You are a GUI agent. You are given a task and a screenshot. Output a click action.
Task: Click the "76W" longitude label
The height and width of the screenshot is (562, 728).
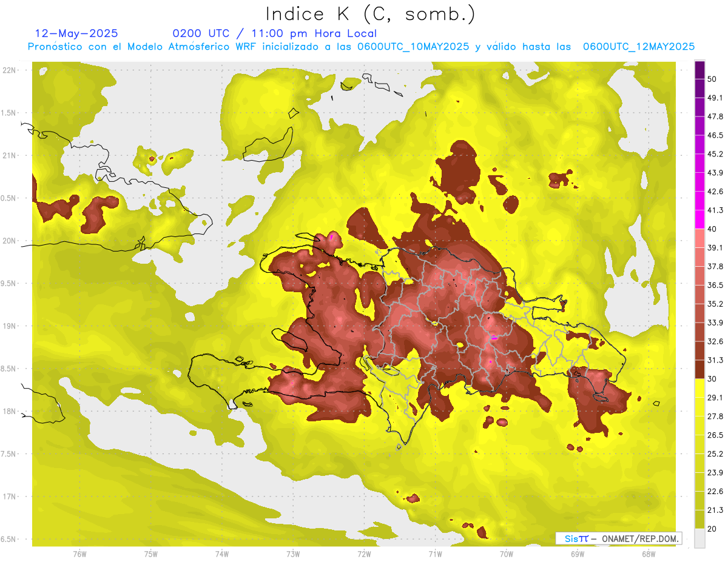tap(80, 554)
